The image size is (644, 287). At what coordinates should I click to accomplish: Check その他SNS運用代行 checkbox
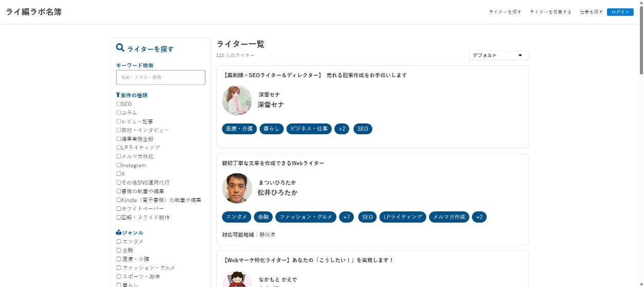point(119,183)
